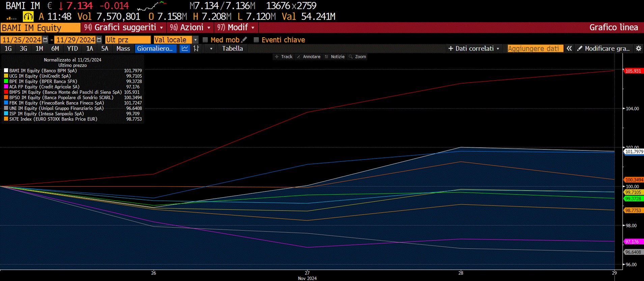
Task: Expand the Modif menu
Action: (x=236, y=27)
